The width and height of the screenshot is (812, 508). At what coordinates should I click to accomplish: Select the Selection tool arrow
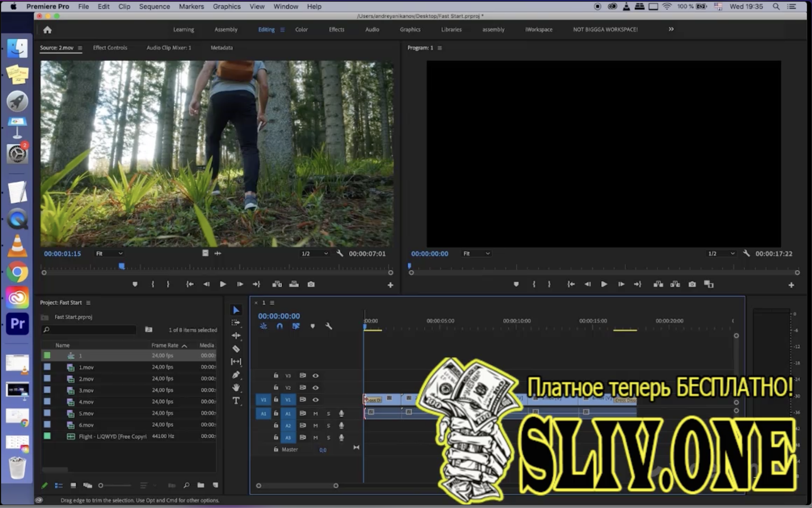pyautogui.click(x=236, y=310)
